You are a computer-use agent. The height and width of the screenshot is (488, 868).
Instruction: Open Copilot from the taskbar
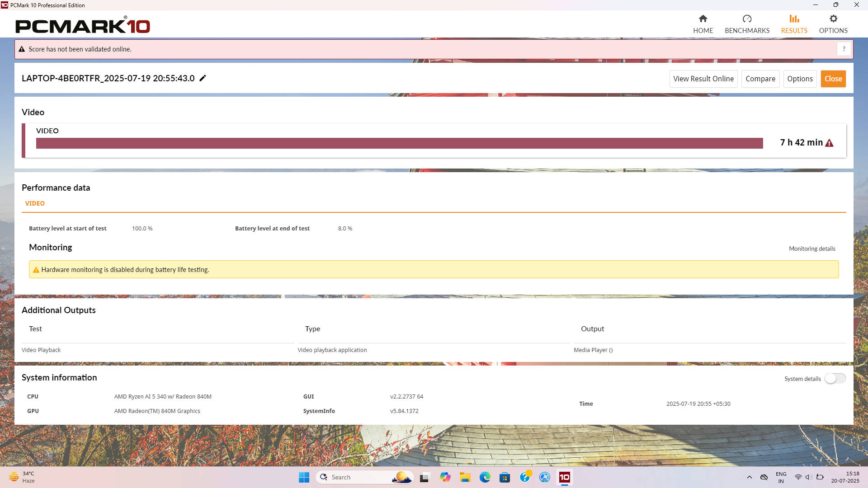point(445,477)
